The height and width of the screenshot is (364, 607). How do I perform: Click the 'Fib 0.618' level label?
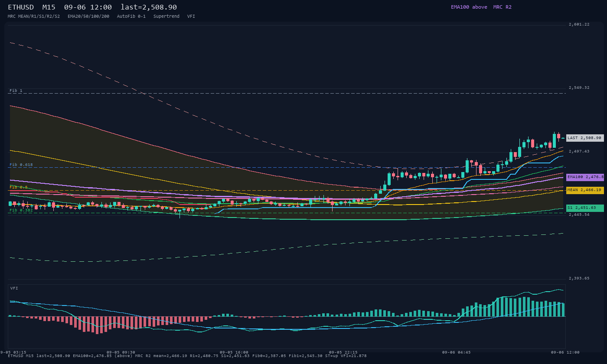(21, 165)
